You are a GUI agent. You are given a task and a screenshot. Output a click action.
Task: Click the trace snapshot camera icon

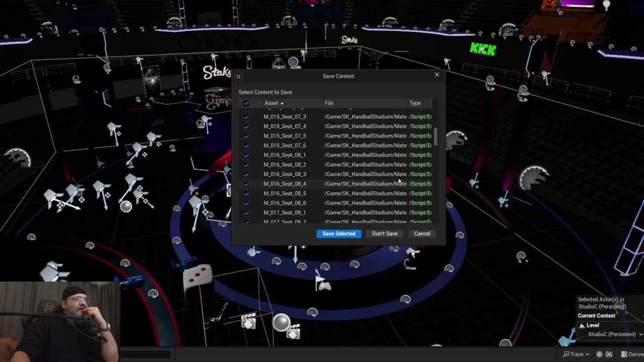(x=609, y=354)
